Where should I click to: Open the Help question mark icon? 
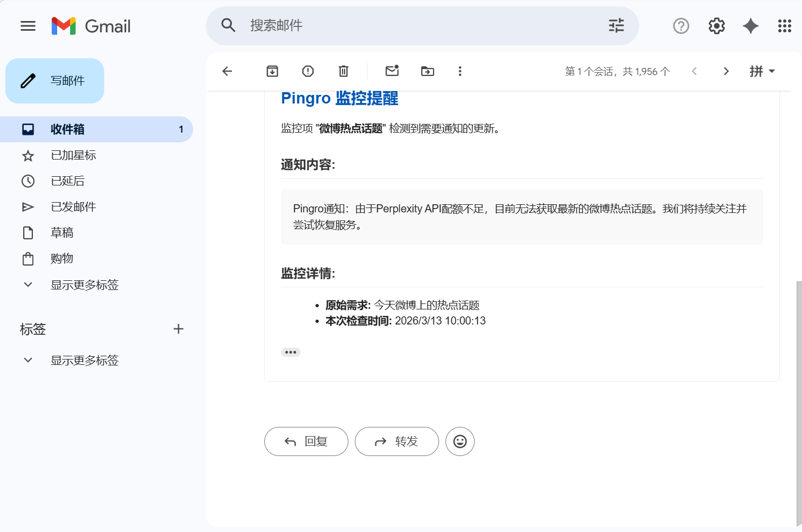coord(681,26)
